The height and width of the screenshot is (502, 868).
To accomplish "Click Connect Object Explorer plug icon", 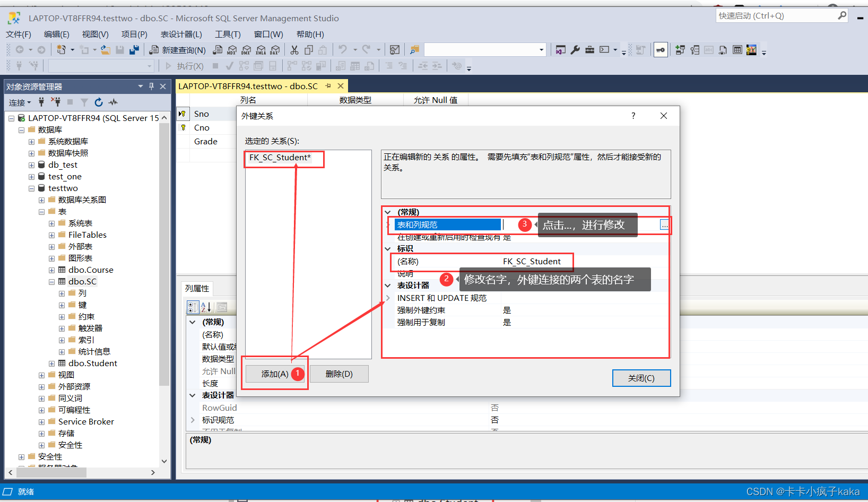I will pyautogui.click(x=41, y=102).
